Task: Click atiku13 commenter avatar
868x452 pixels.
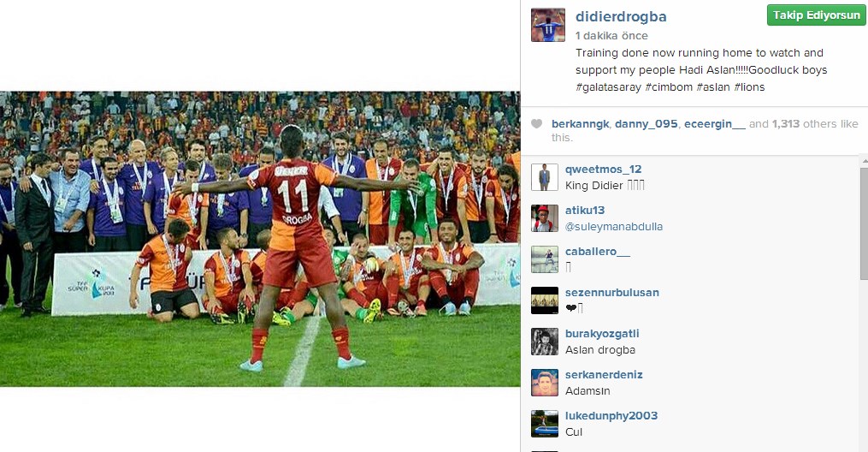Action: pos(545,218)
